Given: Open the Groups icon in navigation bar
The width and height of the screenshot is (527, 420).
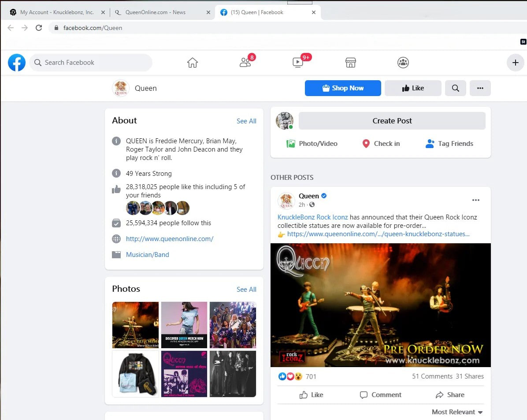Looking at the screenshot, I should click(x=403, y=63).
